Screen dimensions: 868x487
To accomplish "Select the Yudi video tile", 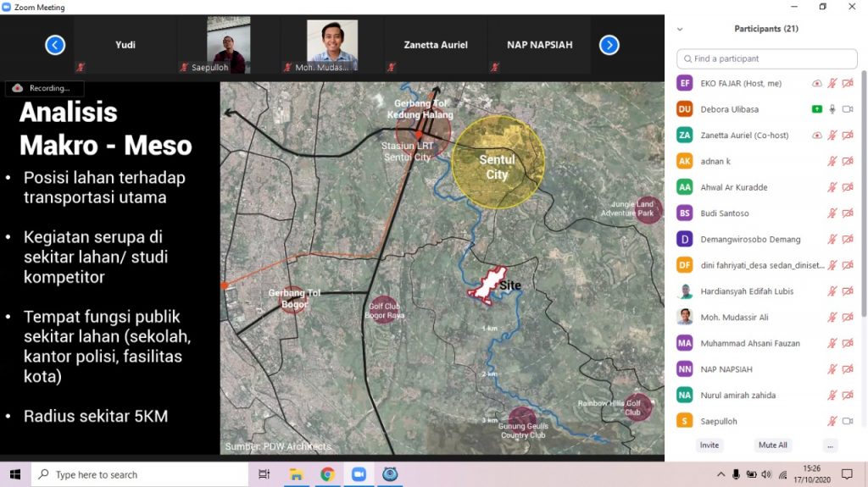I will 125,45.
